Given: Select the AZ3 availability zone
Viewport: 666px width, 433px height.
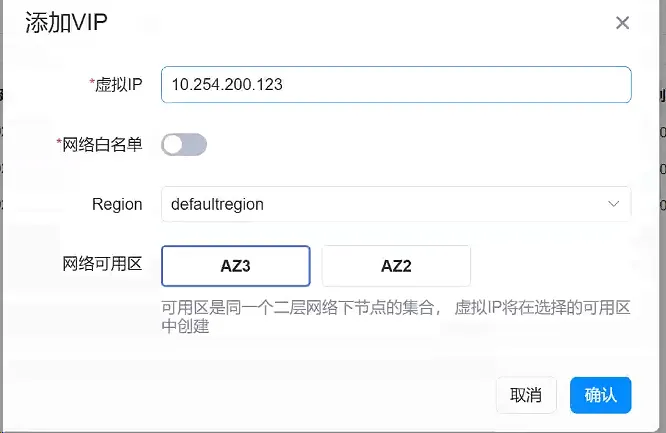Looking at the screenshot, I should click(235, 267).
